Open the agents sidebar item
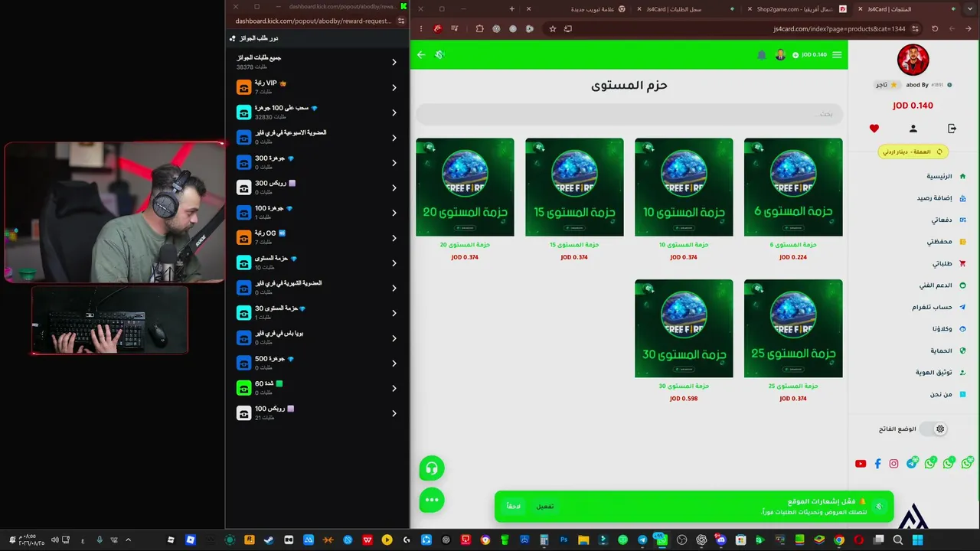The width and height of the screenshot is (980, 551). (x=949, y=329)
